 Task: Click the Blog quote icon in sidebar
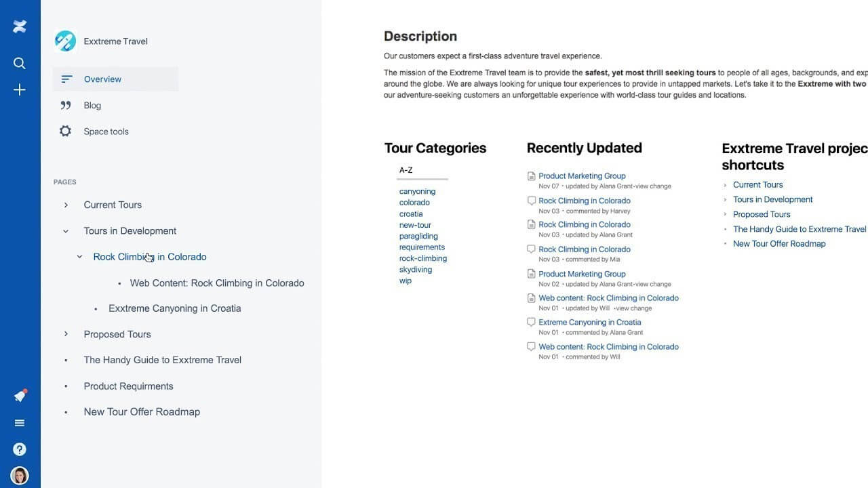tap(65, 105)
